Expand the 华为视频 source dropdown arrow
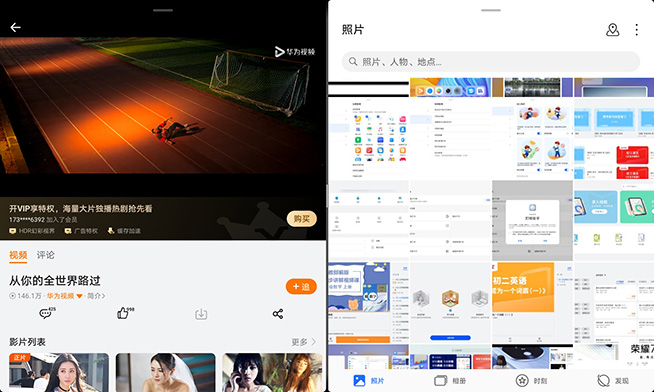 [x=79, y=296]
